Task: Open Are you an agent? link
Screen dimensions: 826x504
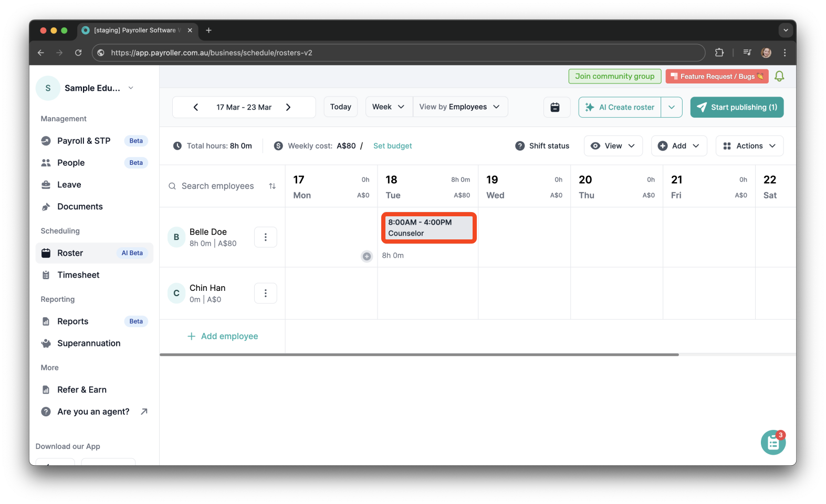Action: pos(95,412)
